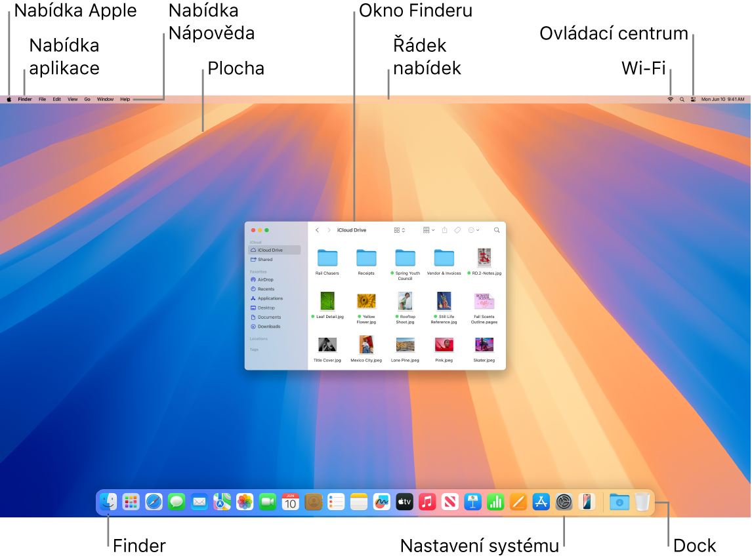Viewport: 752px width, 560px height.
Task: Select iCloud Drive in Finder sidebar
Action: (274, 250)
